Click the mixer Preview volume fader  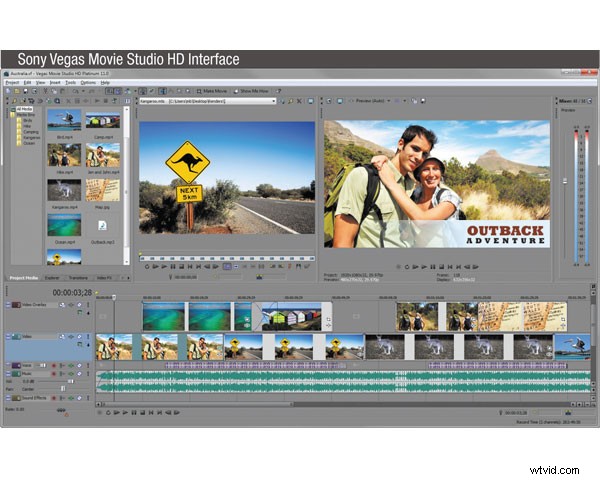click(x=565, y=181)
